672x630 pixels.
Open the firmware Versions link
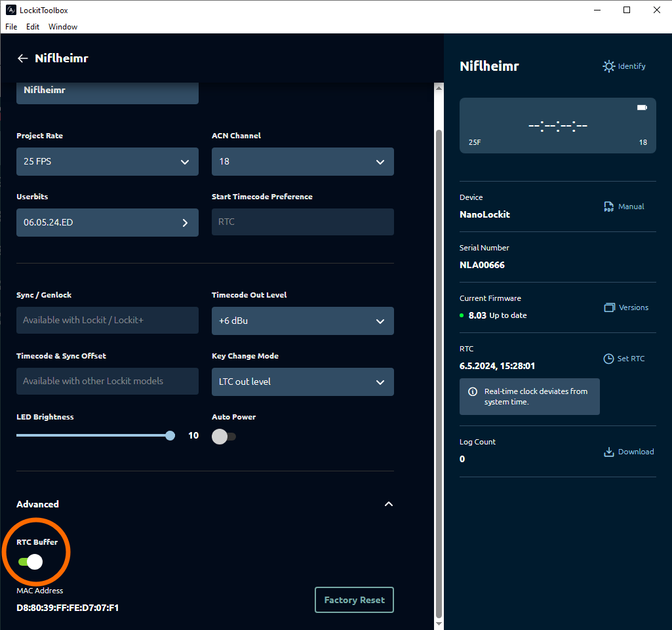point(633,307)
